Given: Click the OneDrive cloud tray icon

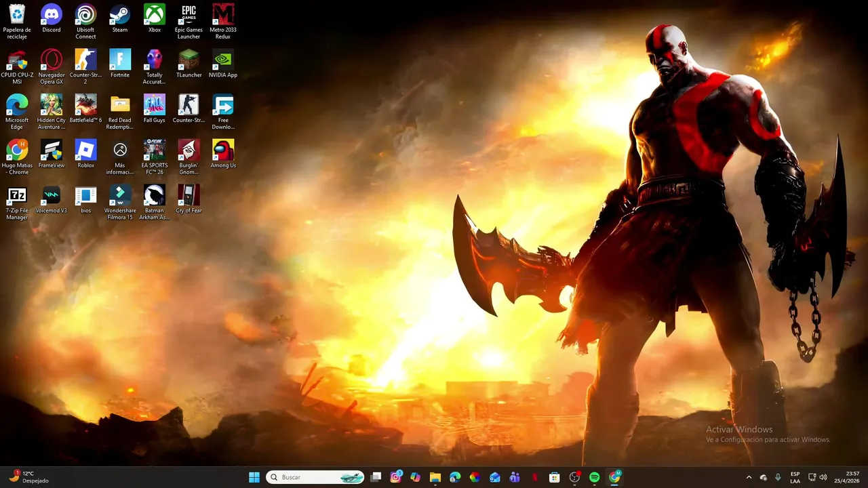Looking at the screenshot, I should [764, 477].
